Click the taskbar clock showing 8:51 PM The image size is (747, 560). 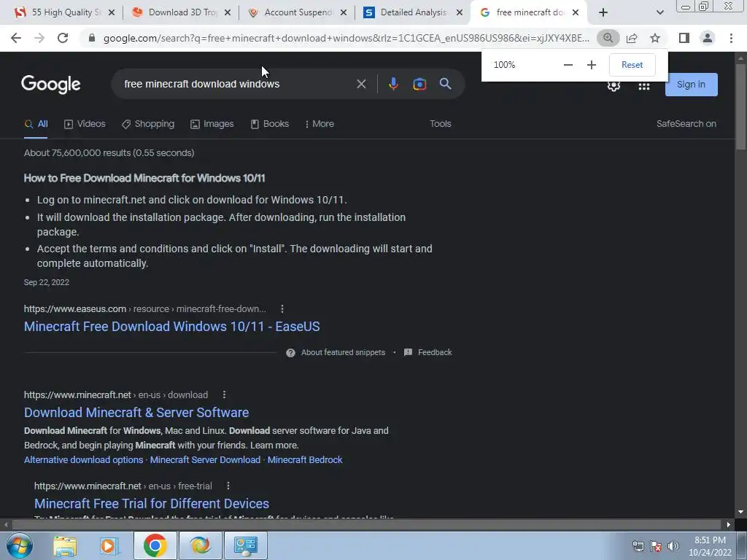pos(710,546)
